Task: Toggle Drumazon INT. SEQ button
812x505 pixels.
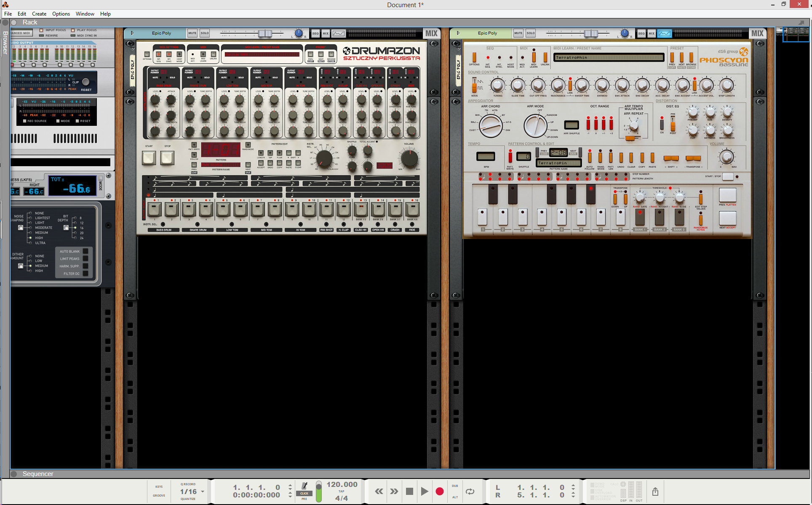Action: (x=158, y=54)
